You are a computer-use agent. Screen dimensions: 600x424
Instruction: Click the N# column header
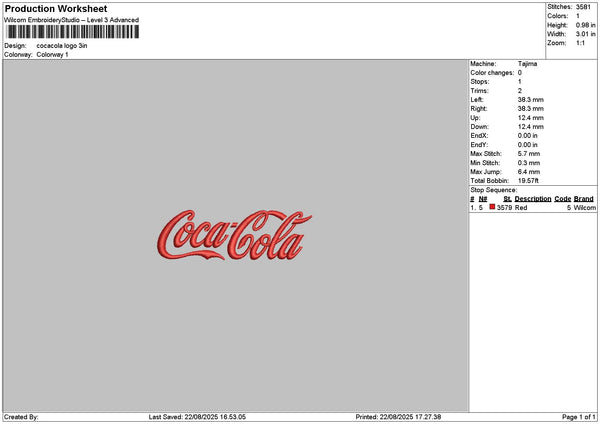click(x=483, y=199)
